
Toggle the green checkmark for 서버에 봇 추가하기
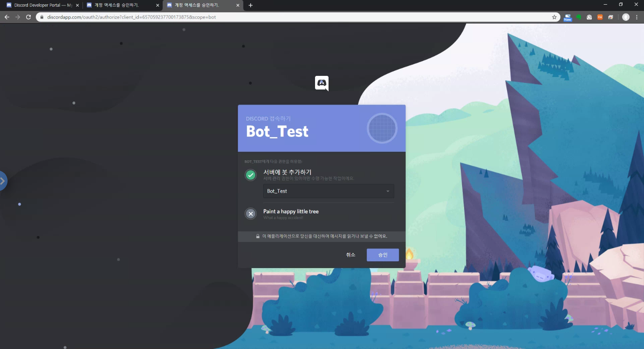[251, 175]
